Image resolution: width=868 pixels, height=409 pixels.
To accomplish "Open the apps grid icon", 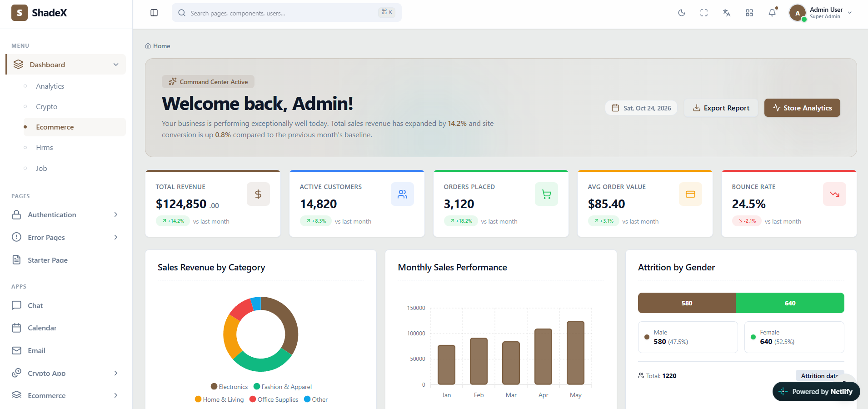I will click(749, 13).
